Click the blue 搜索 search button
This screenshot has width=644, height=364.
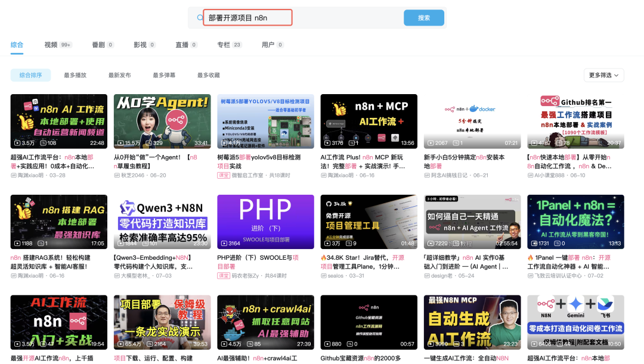[x=424, y=17]
